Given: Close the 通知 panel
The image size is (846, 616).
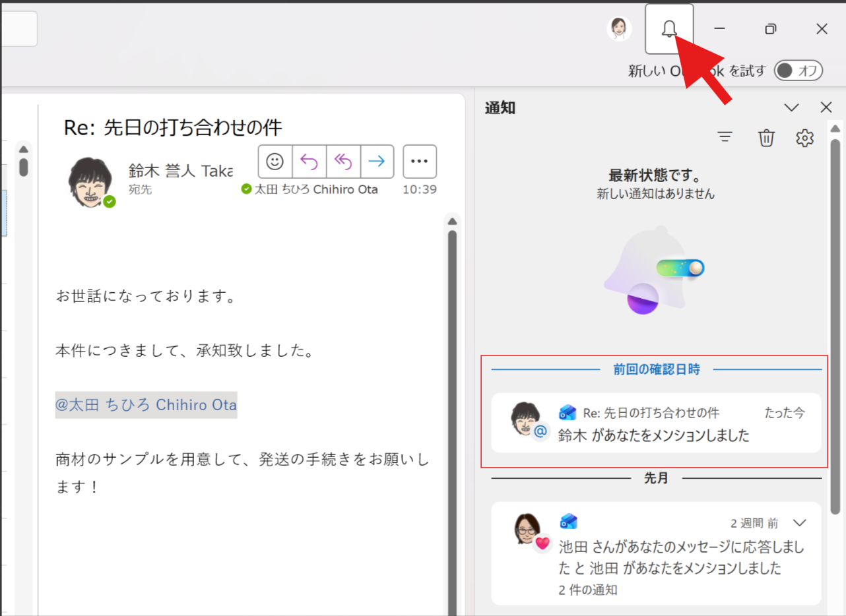Looking at the screenshot, I should point(826,108).
